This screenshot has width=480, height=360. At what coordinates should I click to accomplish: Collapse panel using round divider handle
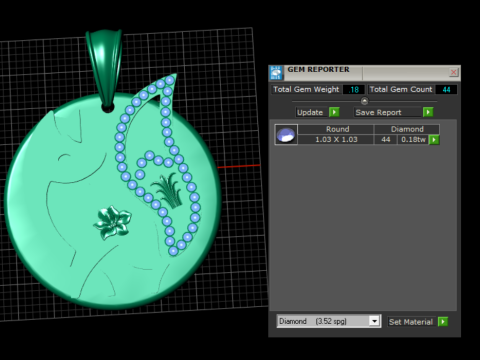tap(364, 101)
